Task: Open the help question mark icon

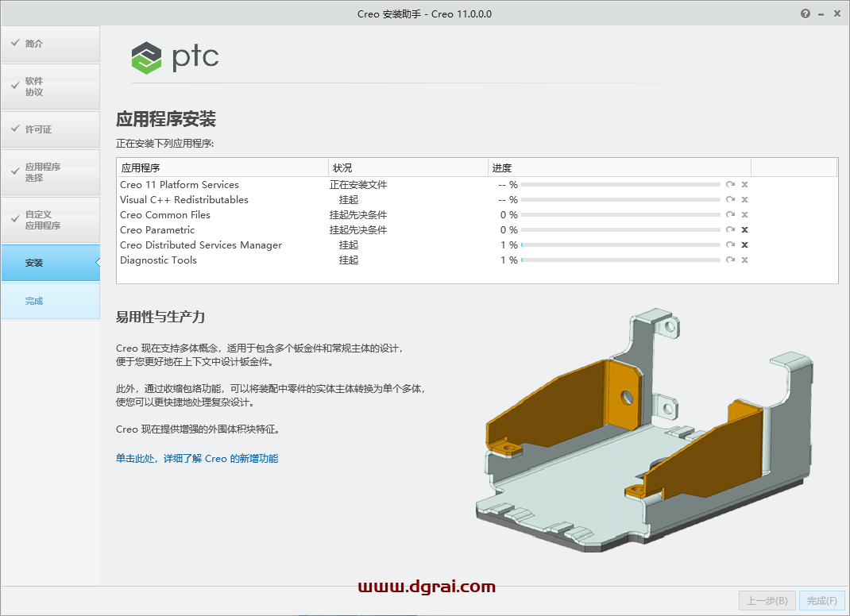Action: (x=806, y=13)
